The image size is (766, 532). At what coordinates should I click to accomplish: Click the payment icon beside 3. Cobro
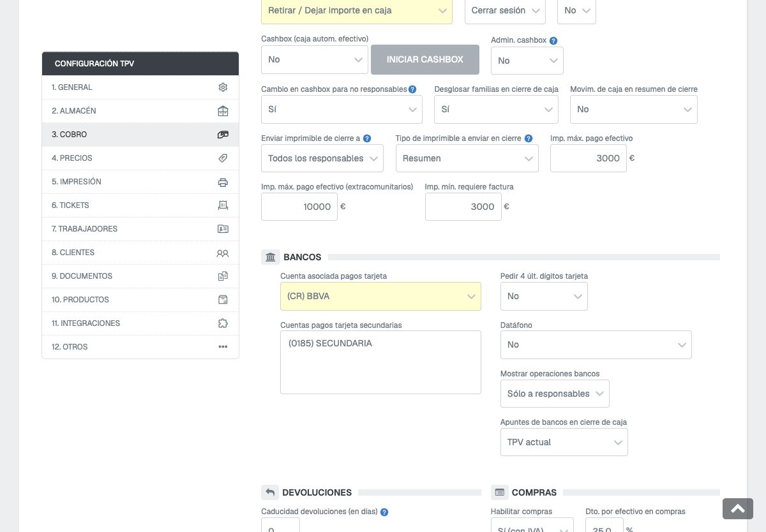223,135
